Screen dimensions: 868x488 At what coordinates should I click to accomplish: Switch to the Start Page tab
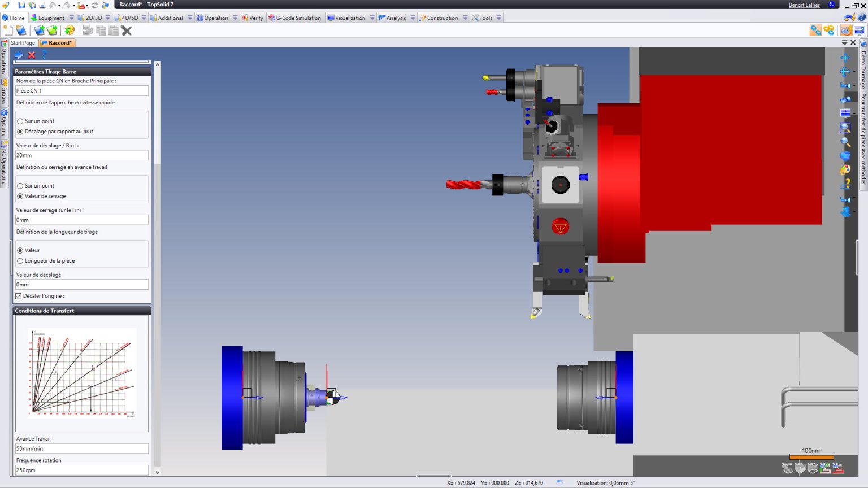[x=23, y=42]
